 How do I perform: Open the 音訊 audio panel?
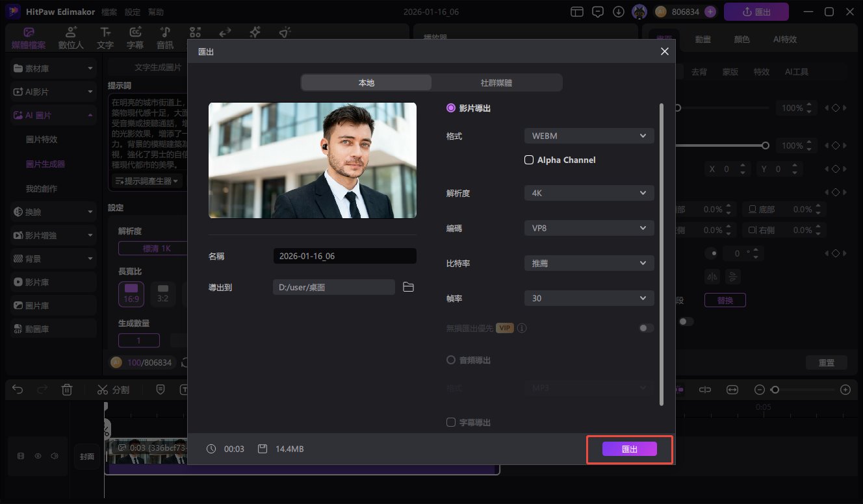click(164, 37)
